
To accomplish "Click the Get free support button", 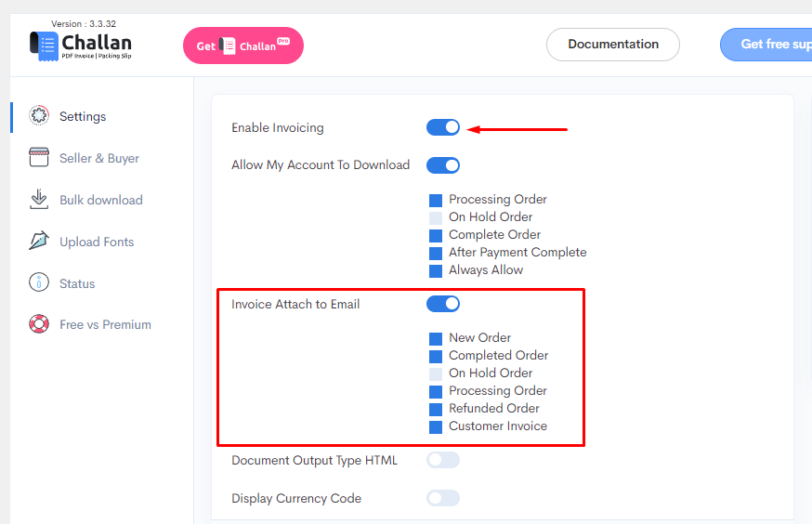I will point(766,45).
